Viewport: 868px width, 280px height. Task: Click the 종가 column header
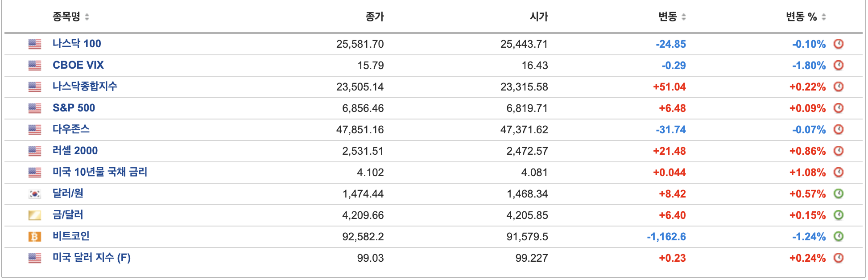tap(374, 17)
